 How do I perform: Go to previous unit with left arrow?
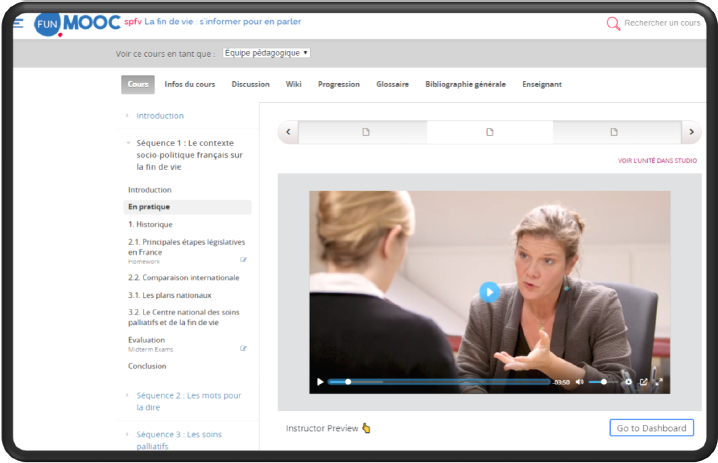click(x=288, y=132)
